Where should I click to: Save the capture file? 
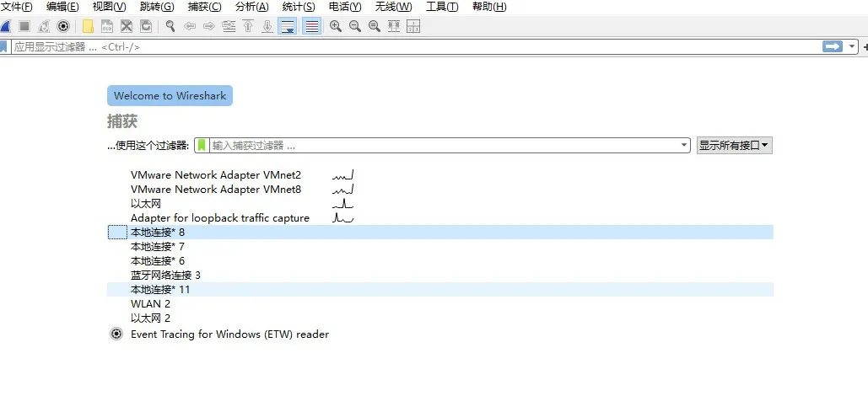click(107, 26)
